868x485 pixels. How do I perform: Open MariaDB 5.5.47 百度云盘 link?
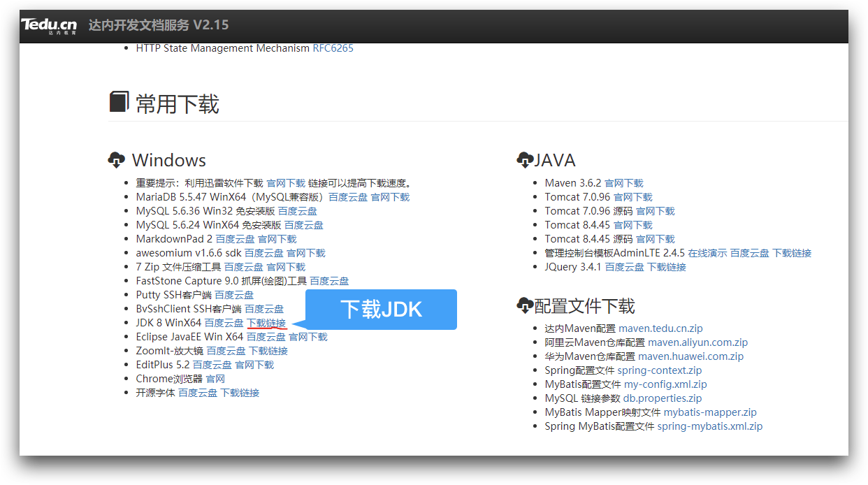(x=348, y=197)
